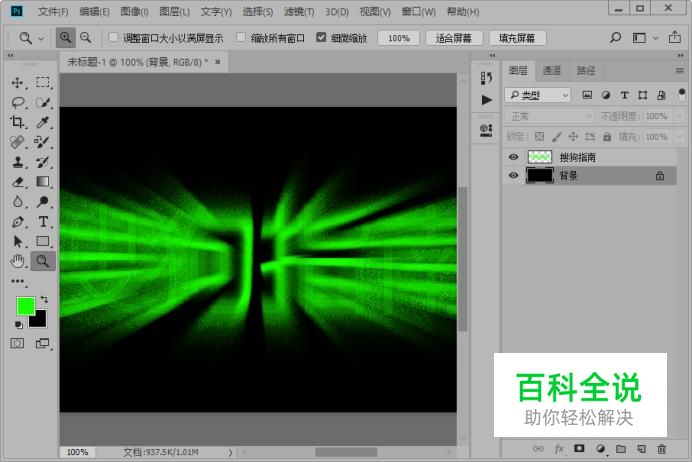Select the Gradient tool

pyautogui.click(x=43, y=182)
